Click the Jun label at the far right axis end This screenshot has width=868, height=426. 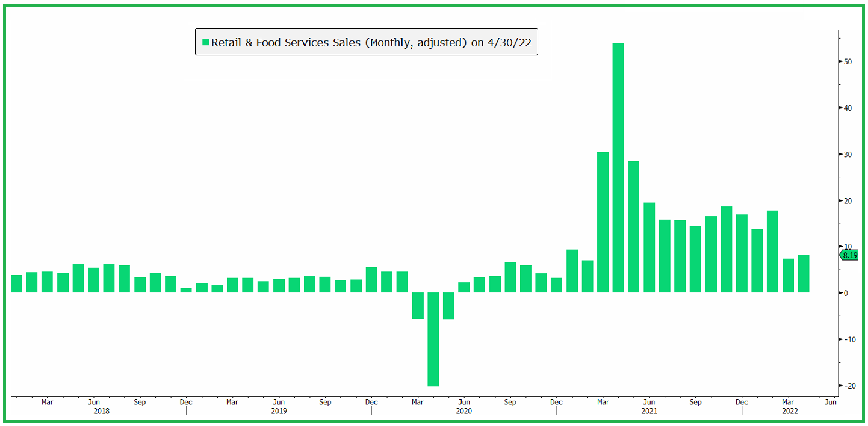[x=832, y=400]
